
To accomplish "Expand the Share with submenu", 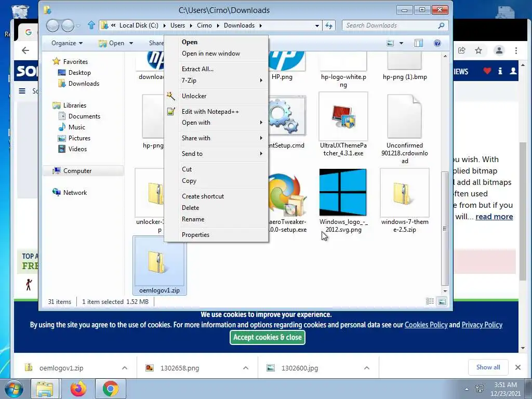I will click(x=216, y=138).
